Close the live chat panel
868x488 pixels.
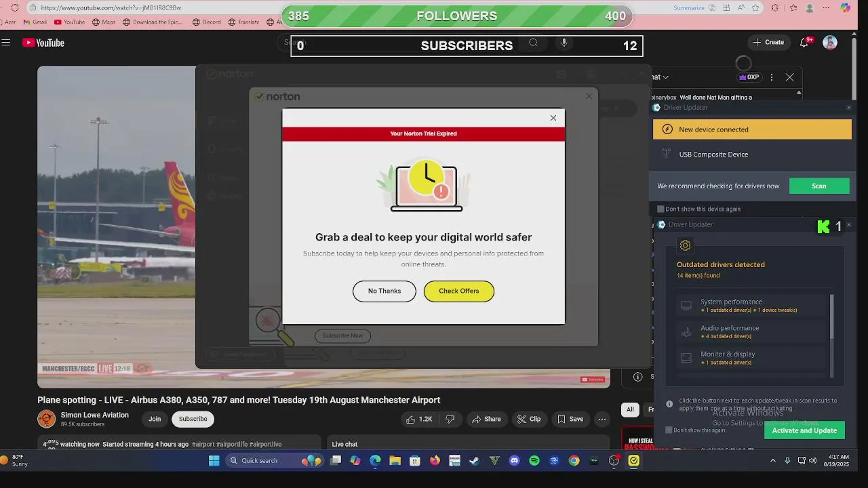(x=790, y=77)
